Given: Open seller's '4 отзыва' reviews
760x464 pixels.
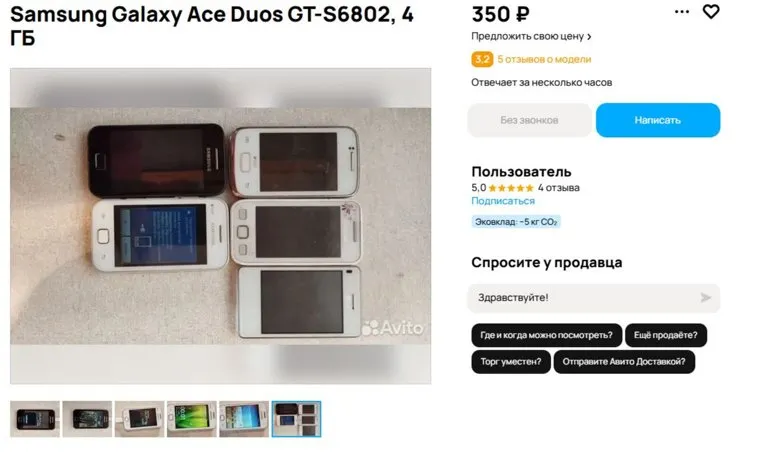Looking at the screenshot, I should [558, 188].
